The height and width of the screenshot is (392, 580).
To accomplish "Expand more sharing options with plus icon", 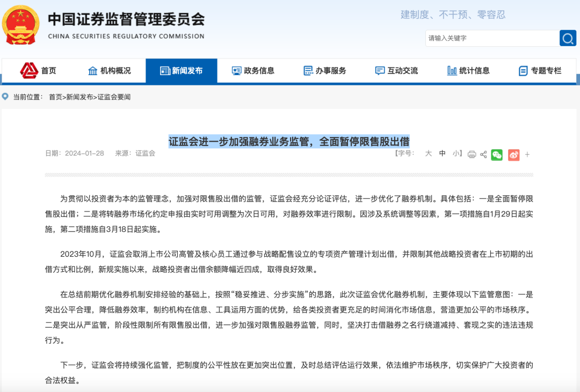I will click(x=527, y=155).
